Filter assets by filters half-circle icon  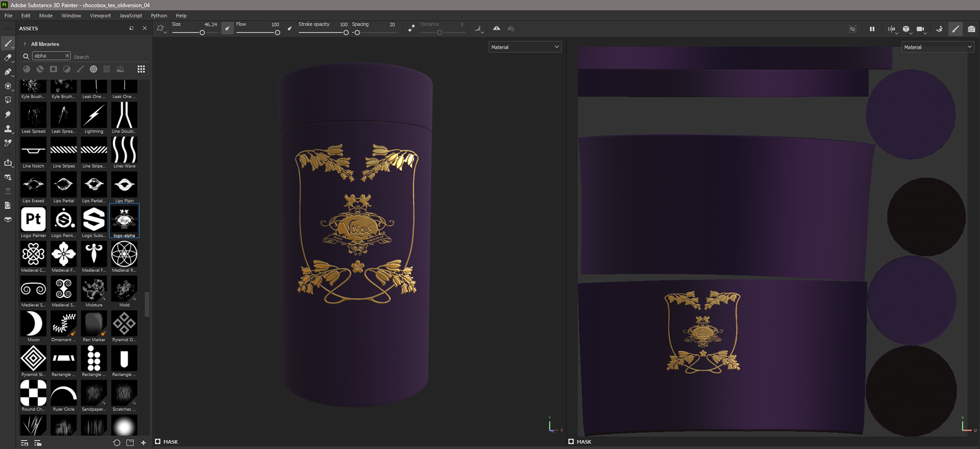click(66, 69)
